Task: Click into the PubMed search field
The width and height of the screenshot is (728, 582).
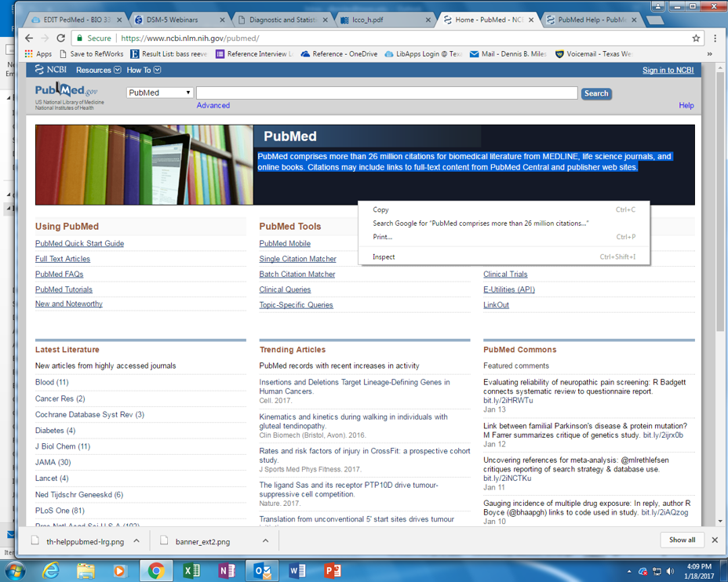Action: coord(387,93)
